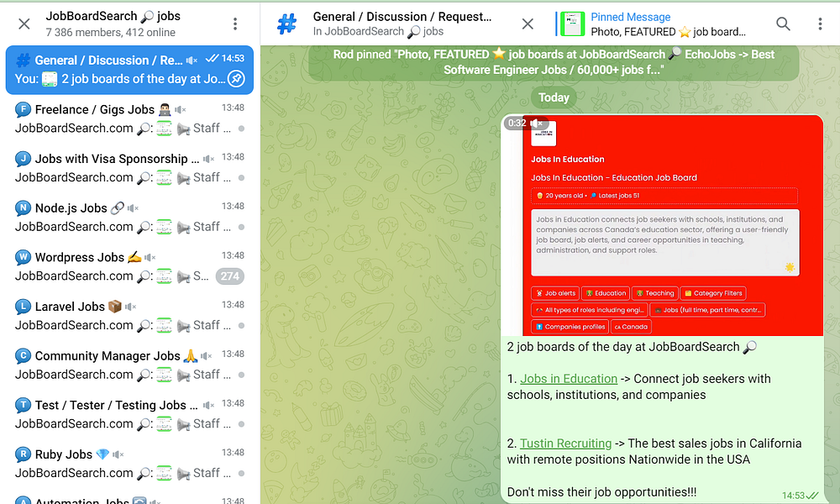
Task: Click the L avatar of Laravel Jobs
Action: point(23,307)
